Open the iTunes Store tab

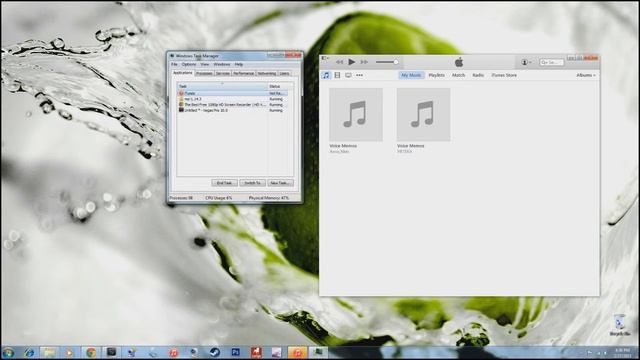coord(504,75)
